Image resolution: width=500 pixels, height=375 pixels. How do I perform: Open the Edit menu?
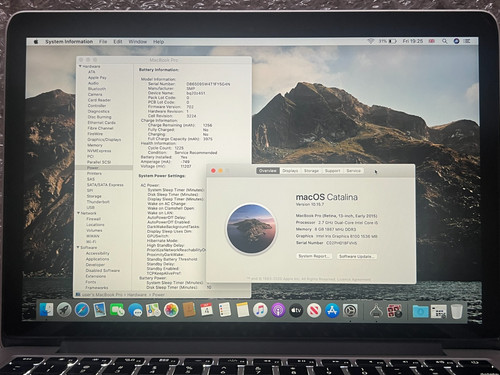(118, 42)
